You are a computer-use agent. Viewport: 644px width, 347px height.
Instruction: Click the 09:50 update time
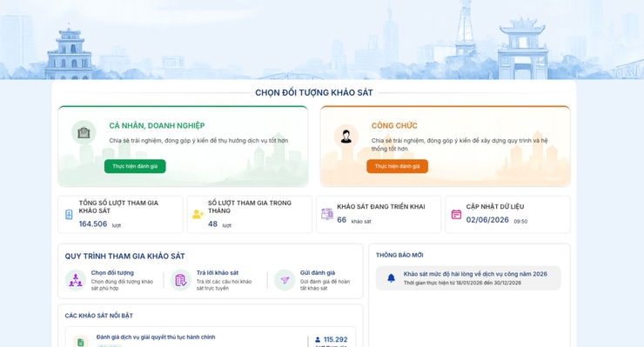click(x=520, y=222)
